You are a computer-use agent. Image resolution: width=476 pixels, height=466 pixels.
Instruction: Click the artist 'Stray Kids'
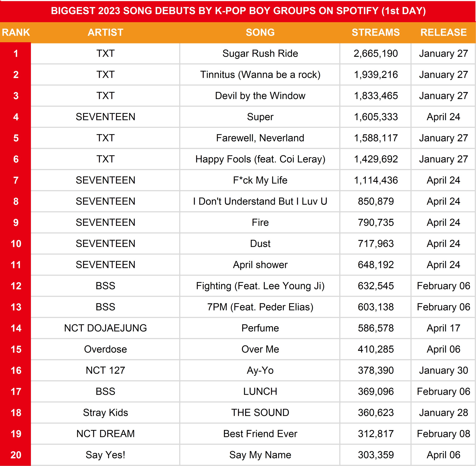pos(105,413)
